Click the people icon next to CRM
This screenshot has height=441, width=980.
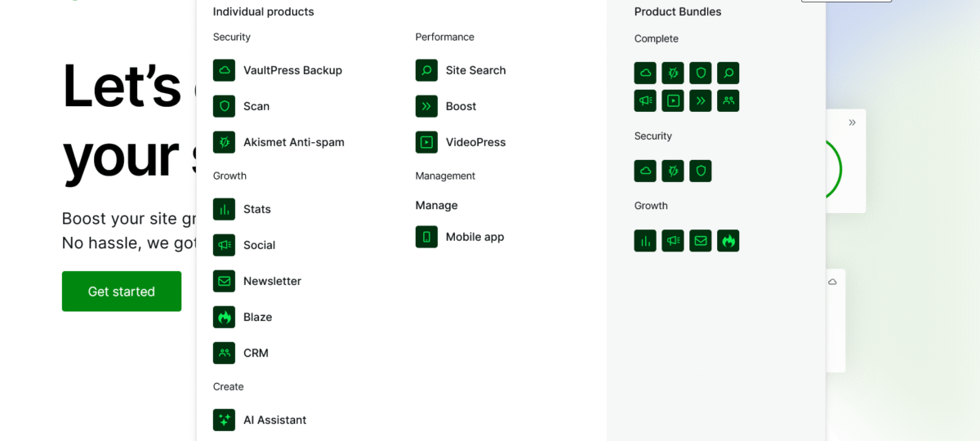click(x=224, y=353)
